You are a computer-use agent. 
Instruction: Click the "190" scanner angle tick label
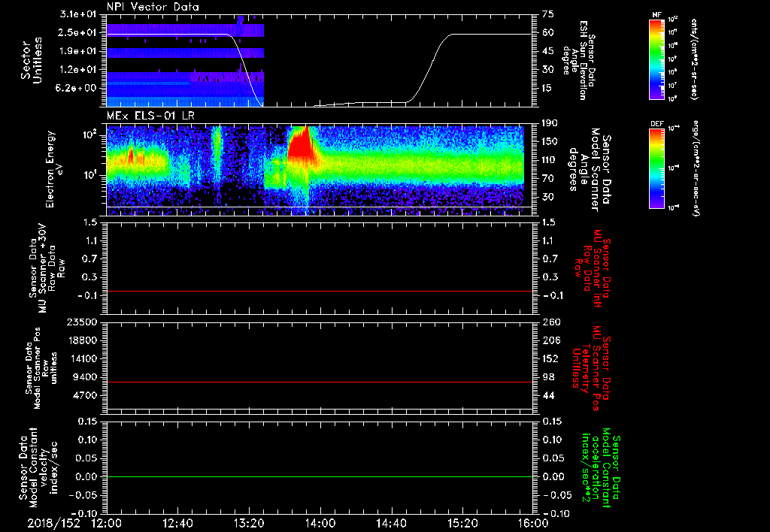(551, 123)
